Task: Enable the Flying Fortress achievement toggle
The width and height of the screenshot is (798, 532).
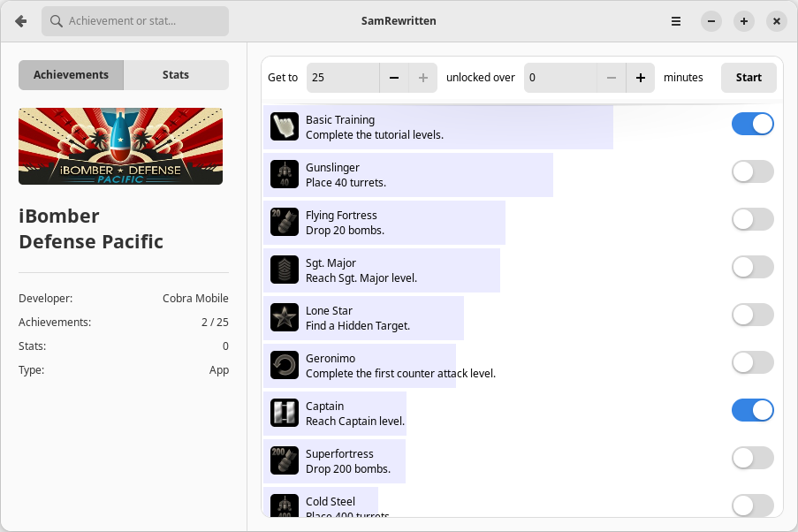Action: pyautogui.click(x=753, y=219)
